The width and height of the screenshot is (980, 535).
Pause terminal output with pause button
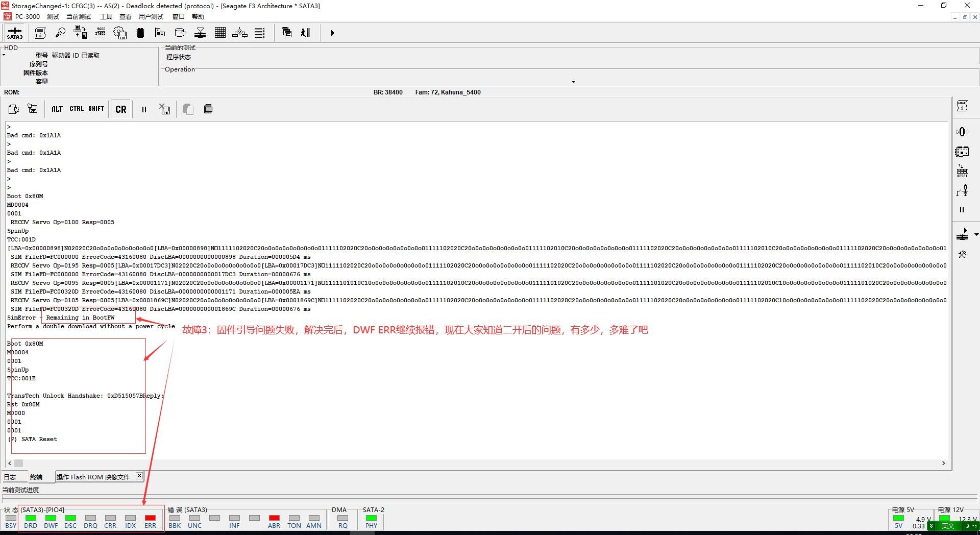click(x=144, y=109)
